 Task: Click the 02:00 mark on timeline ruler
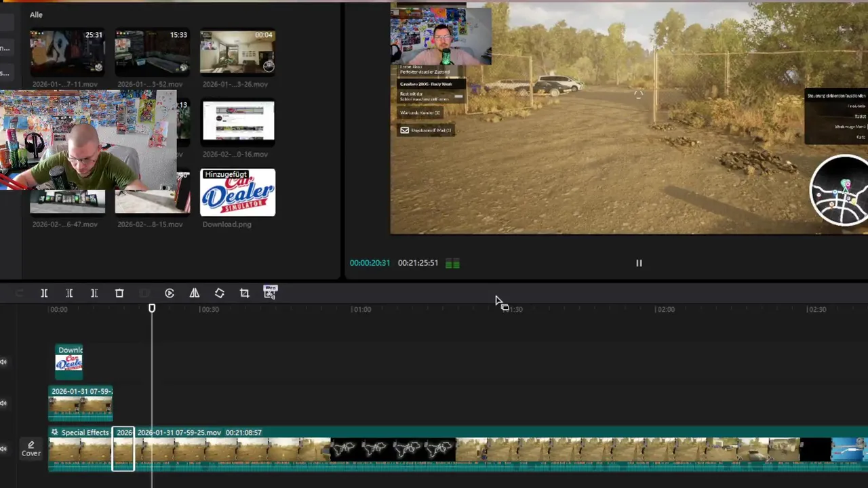point(665,309)
